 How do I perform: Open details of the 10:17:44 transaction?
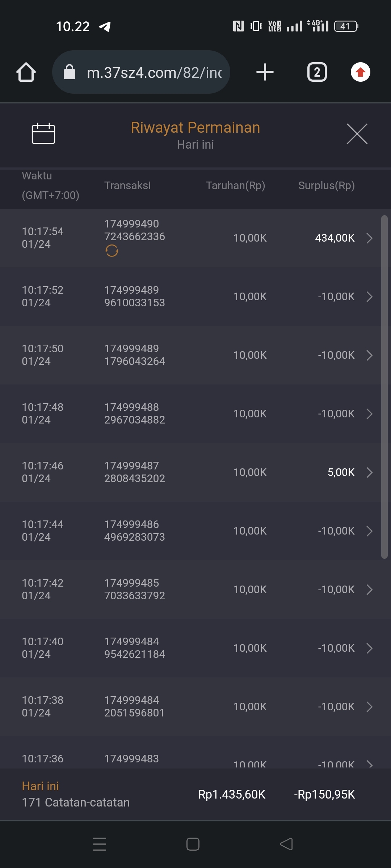pyautogui.click(x=369, y=531)
